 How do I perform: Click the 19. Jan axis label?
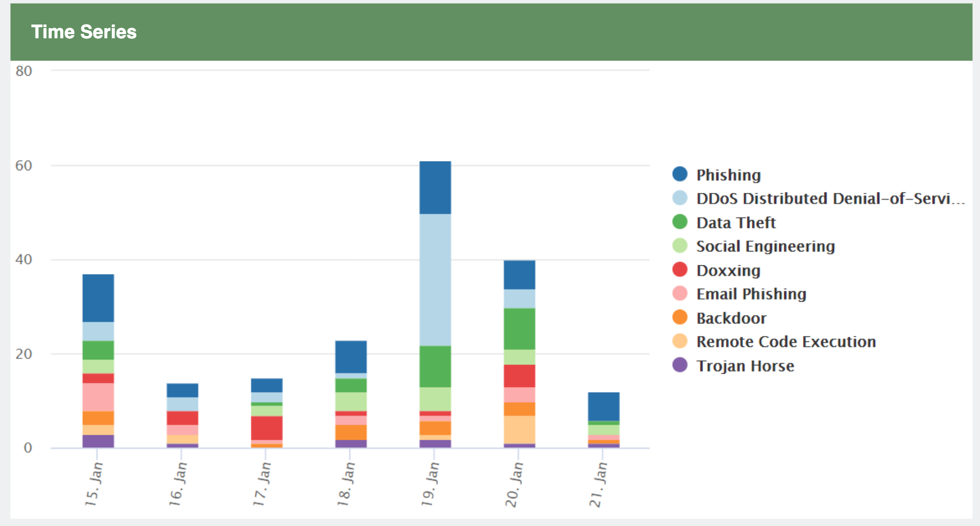(430, 484)
